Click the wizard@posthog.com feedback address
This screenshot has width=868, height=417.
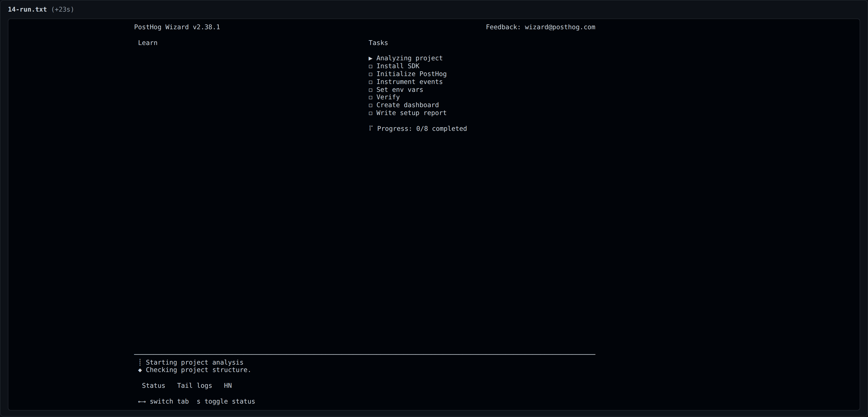coord(560,27)
